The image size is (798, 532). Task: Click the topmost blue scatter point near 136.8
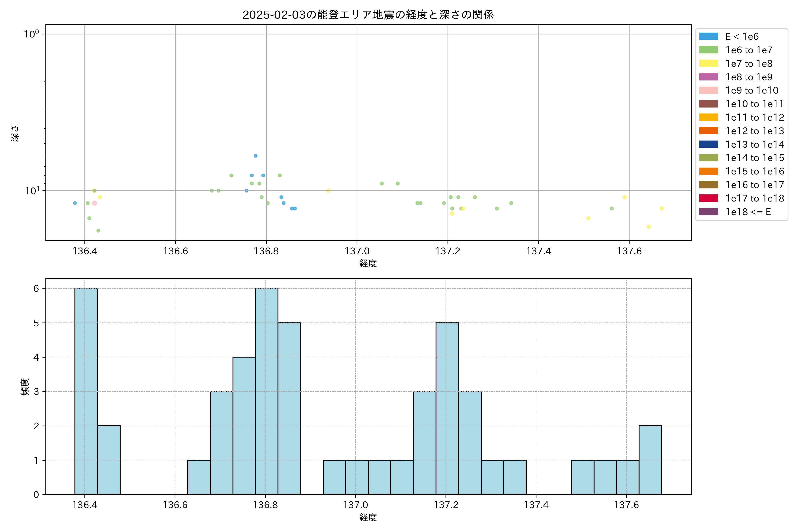point(256,156)
